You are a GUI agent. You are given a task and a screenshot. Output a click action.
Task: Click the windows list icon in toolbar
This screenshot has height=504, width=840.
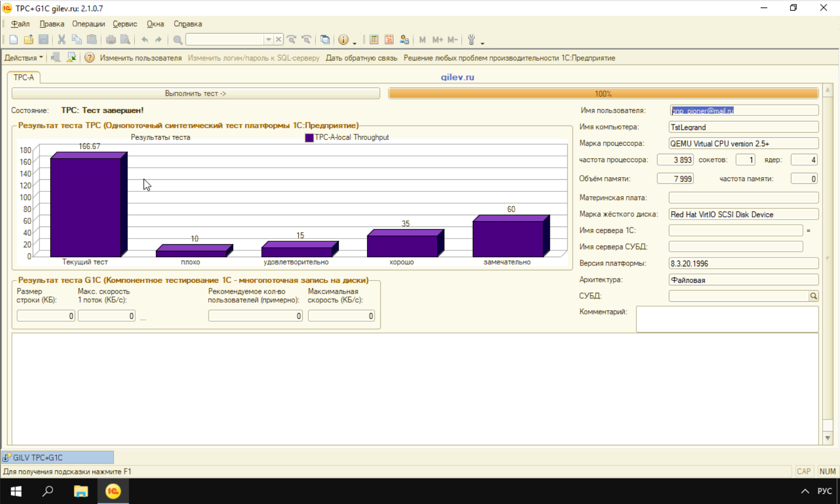coord(325,40)
